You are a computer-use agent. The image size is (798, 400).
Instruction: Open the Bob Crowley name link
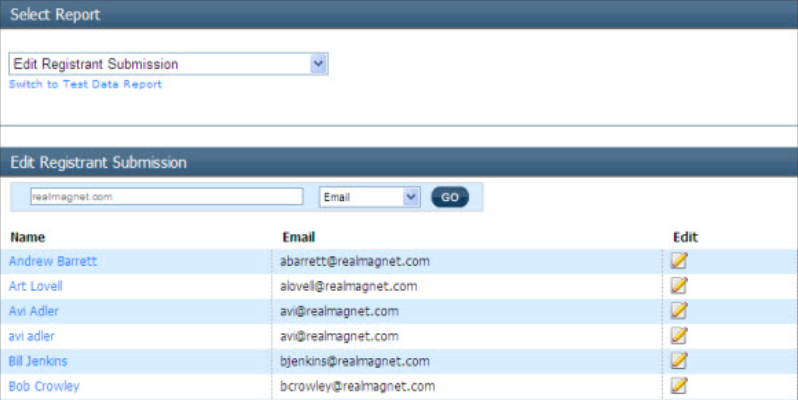pyautogui.click(x=44, y=386)
